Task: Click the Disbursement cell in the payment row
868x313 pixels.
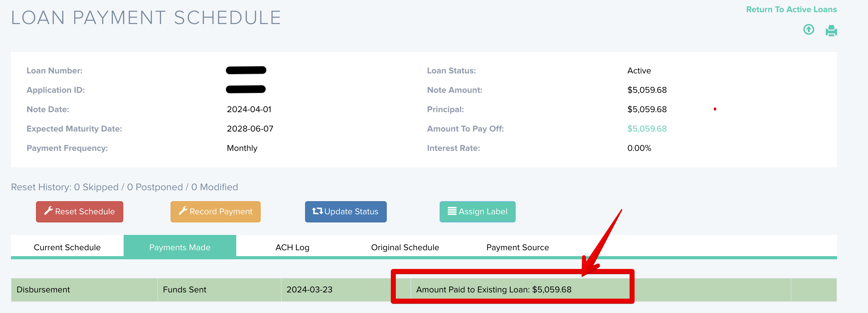Action: tap(43, 290)
